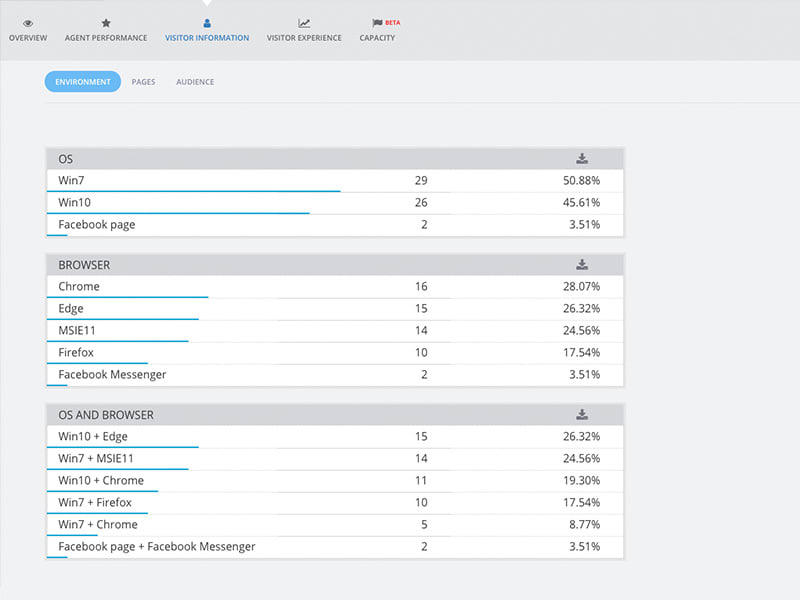Viewport: 800px width, 600px height.
Task: Click the Capacity flag icon
Action: [x=377, y=22]
